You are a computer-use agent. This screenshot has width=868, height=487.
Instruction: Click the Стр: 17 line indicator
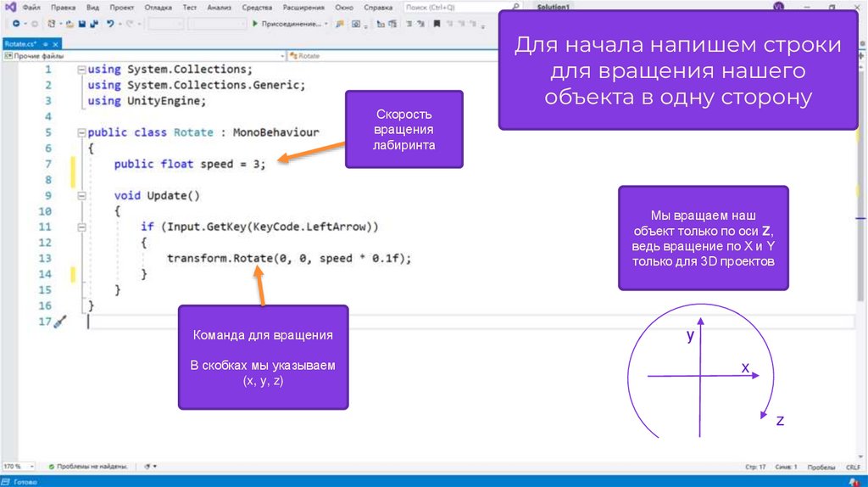(x=755, y=467)
